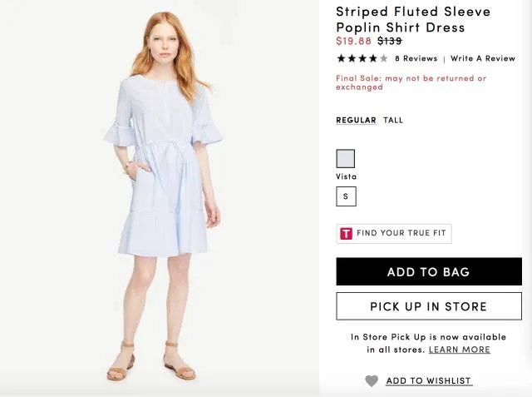
Task: Open Find Your True Fit
Action: pos(394,234)
